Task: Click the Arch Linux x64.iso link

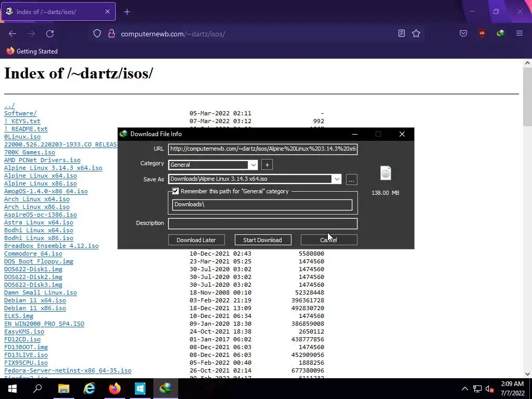Action: [37, 199]
